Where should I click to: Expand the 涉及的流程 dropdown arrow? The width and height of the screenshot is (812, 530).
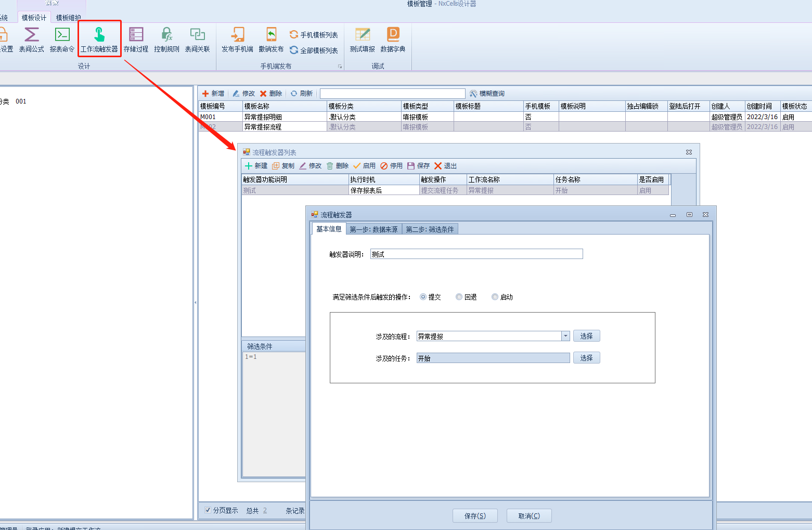(x=565, y=336)
